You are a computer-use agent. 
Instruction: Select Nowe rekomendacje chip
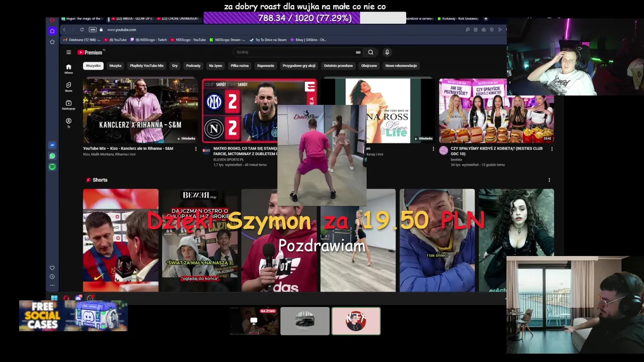(x=401, y=66)
